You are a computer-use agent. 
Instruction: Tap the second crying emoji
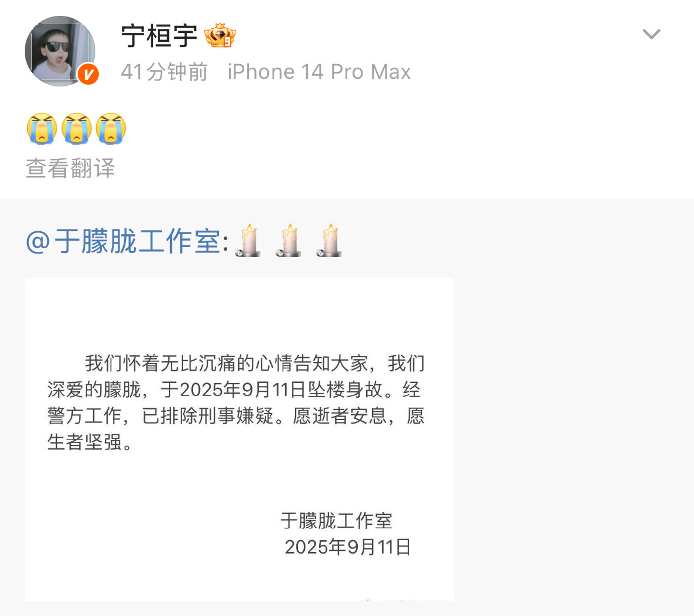pyautogui.click(x=77, y=128)
